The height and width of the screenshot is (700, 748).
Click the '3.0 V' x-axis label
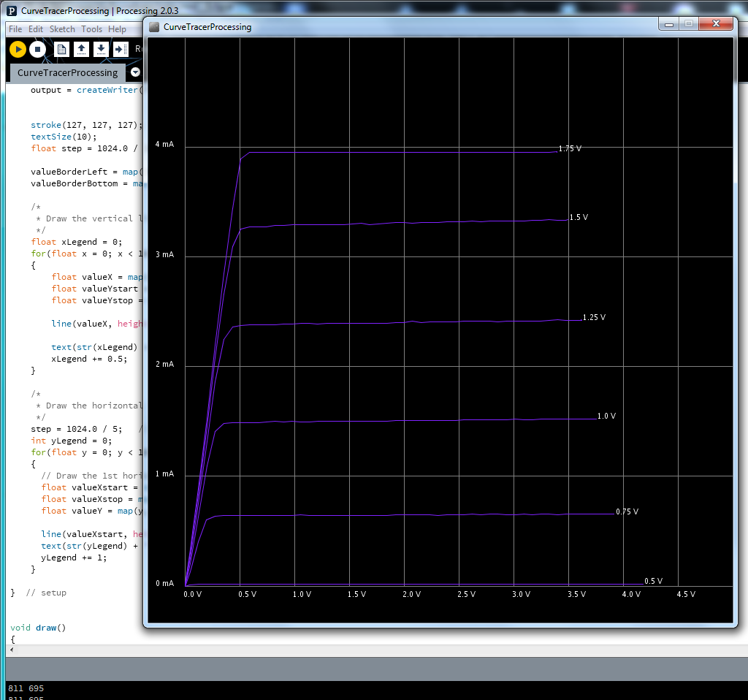[x=521, y=594]
